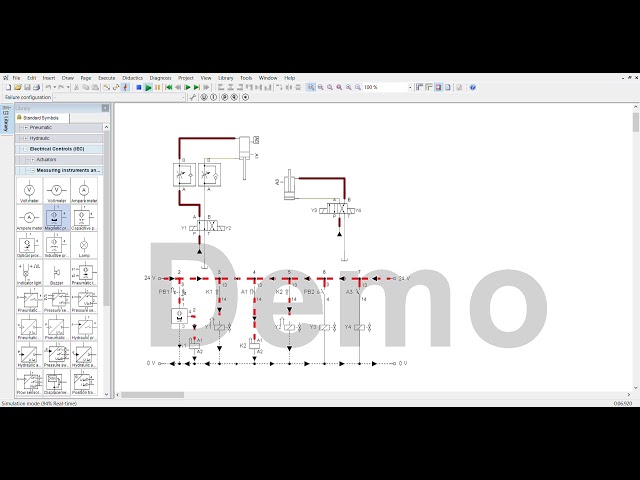This screenshot has height=480, width=640.
Task: Open the Window menu
Action: pos(268,78)
